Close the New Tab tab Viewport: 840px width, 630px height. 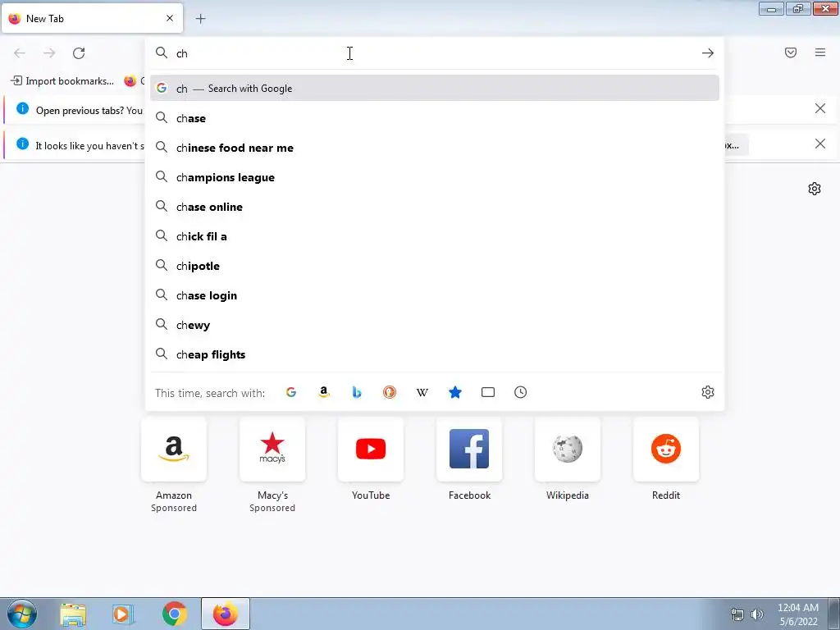tap(170, 18)
